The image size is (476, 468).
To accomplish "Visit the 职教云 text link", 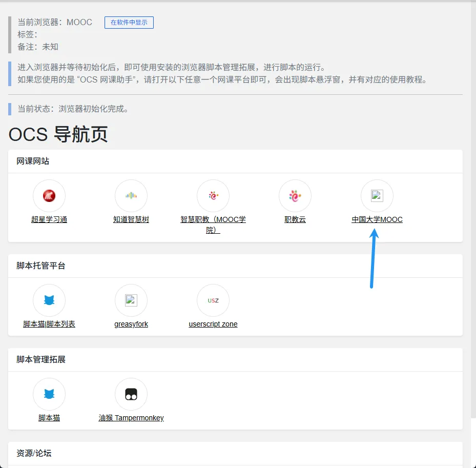I will (295, 219).
